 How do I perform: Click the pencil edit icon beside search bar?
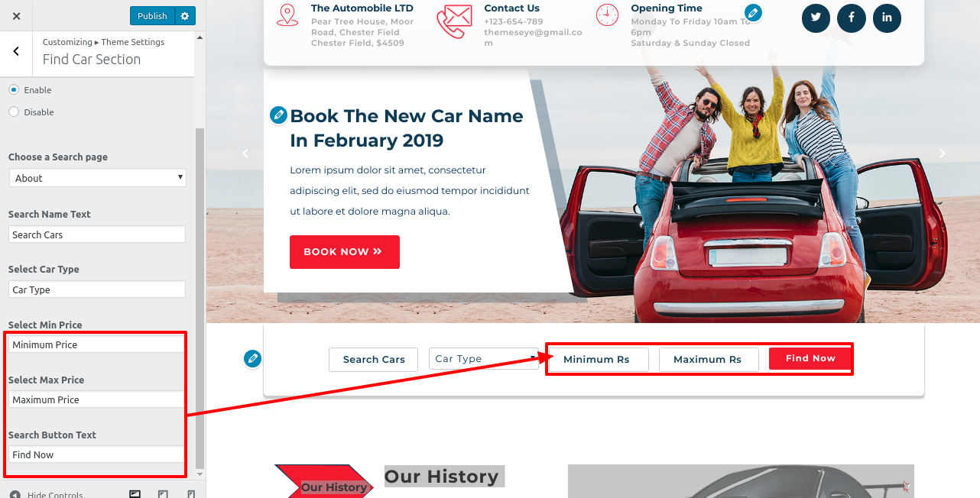(252, 358)
